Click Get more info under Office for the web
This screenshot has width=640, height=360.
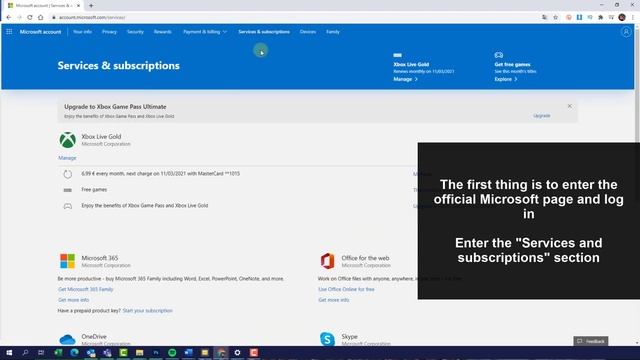tap(333, 300)
